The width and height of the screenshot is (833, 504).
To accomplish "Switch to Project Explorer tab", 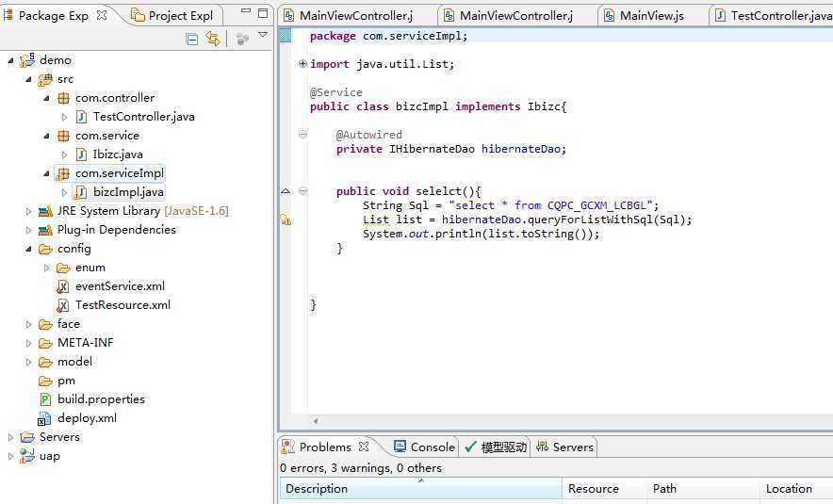I will tap(172, 15).
